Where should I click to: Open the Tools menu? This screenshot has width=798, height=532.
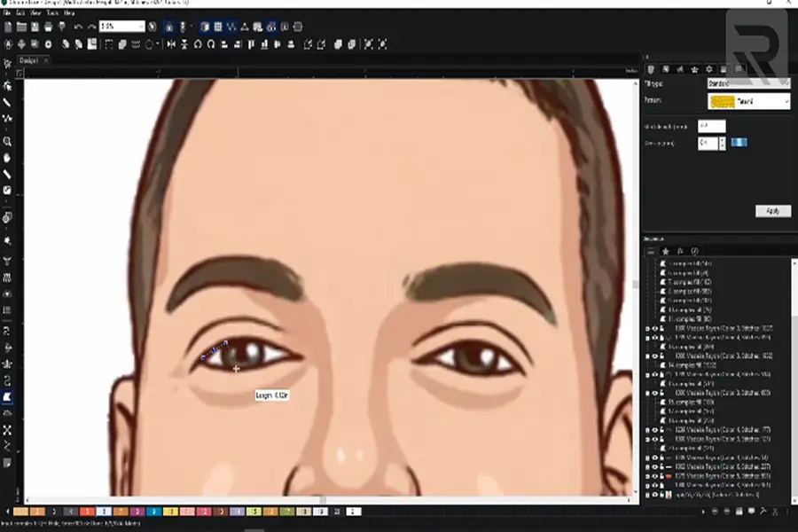[52, 12]
